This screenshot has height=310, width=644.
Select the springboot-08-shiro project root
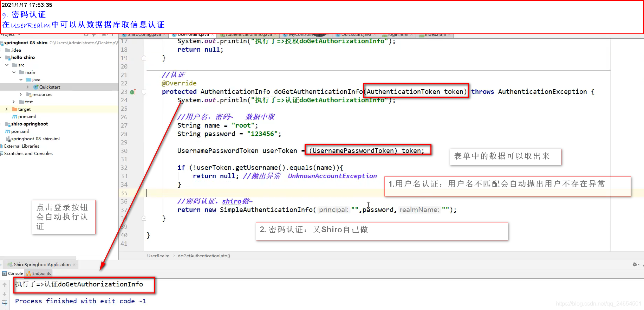26,43
